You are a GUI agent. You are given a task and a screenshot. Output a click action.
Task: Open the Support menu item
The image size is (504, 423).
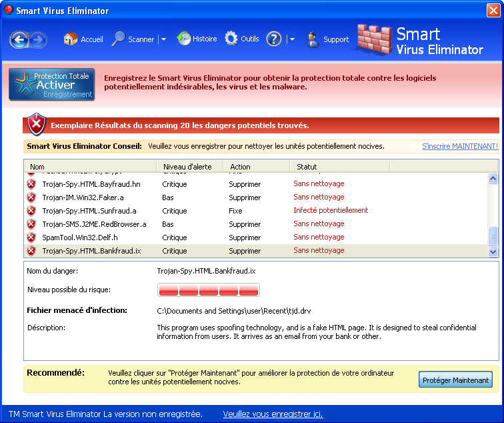(x=336, y=39)
